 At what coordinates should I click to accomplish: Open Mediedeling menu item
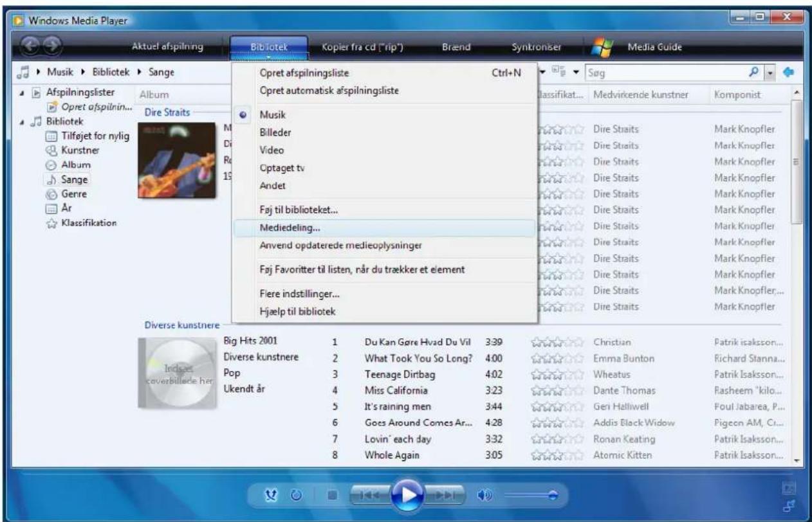(385, 228)
